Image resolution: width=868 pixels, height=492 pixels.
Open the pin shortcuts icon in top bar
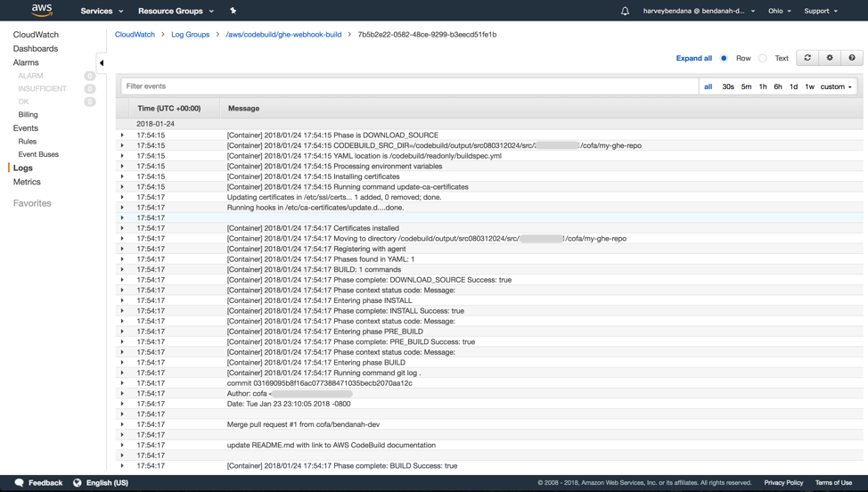[233, 11]
